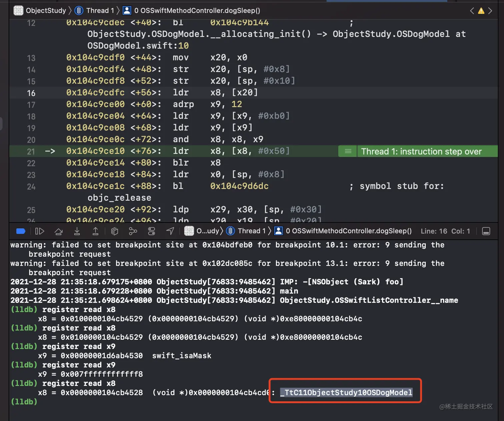Click 'OSDogModel.swift:10' source reference

click(138, 46)
